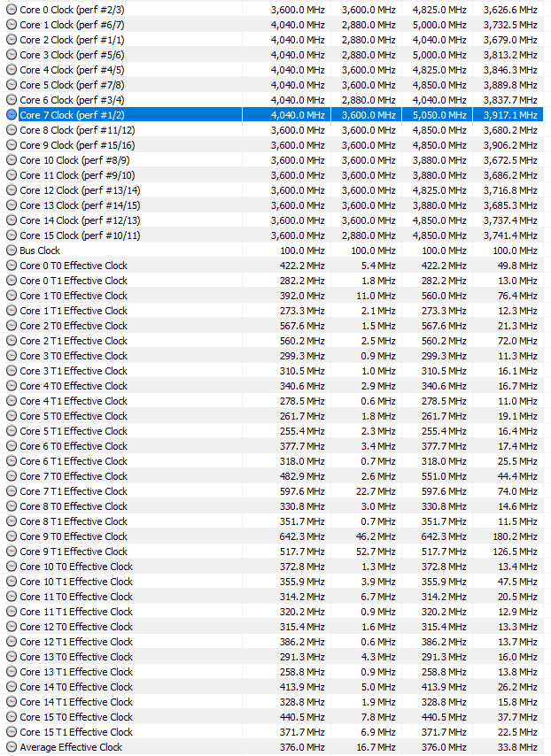Click the icon next to Core 15 Clock

[12, 235]
